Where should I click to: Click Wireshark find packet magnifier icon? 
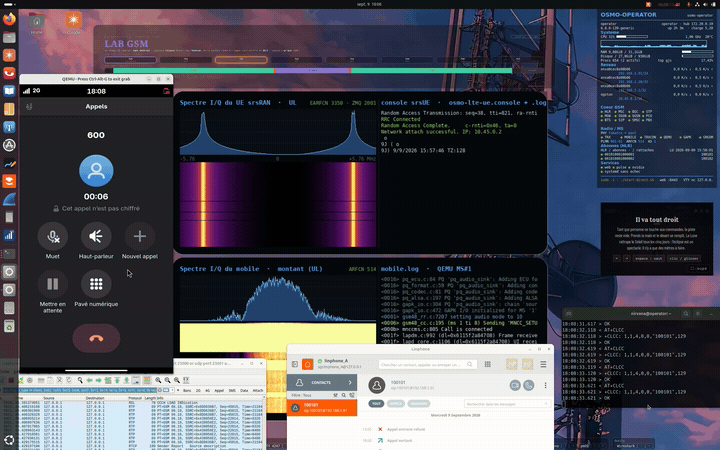(80, 380)
